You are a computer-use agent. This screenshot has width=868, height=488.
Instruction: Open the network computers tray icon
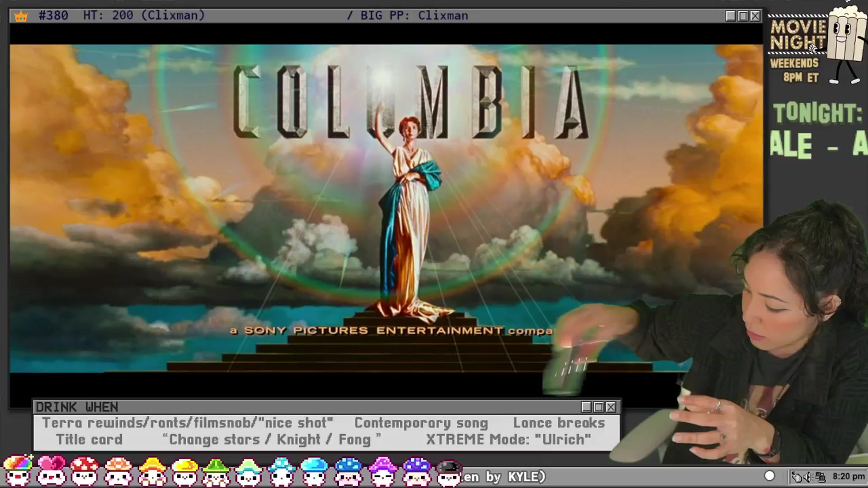(x=821, y=476)
